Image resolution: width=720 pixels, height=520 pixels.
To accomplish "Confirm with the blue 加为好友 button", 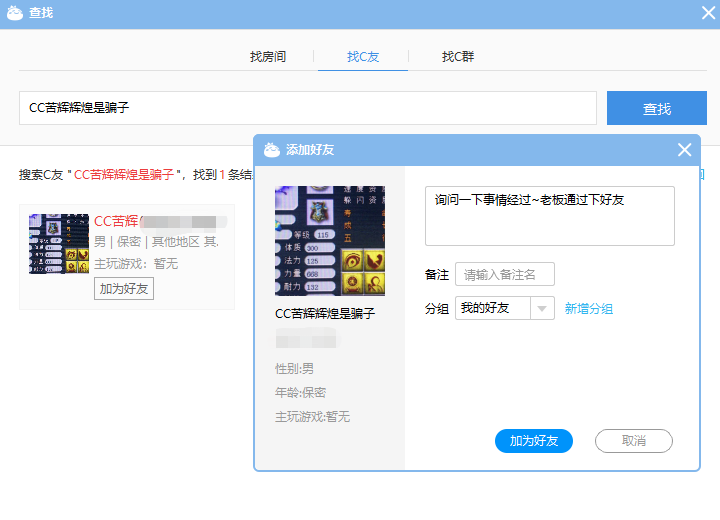I will pyautogui.click(x=534, y=441).
